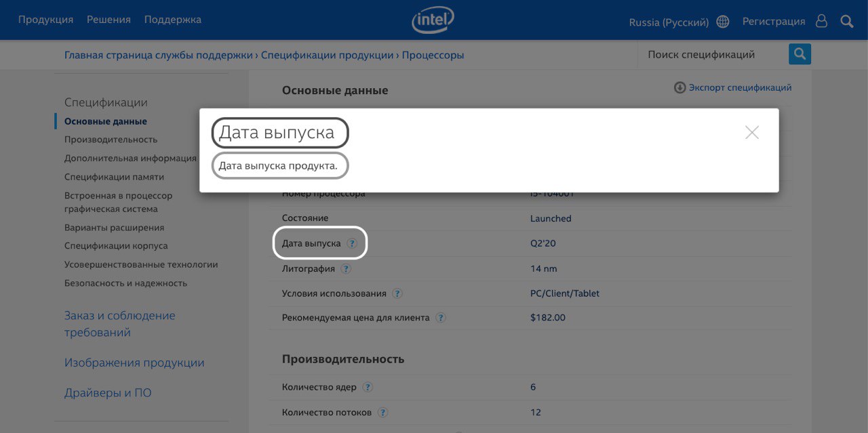
Task: Click the 14 nm lithography value
Action: pos(544,268)
